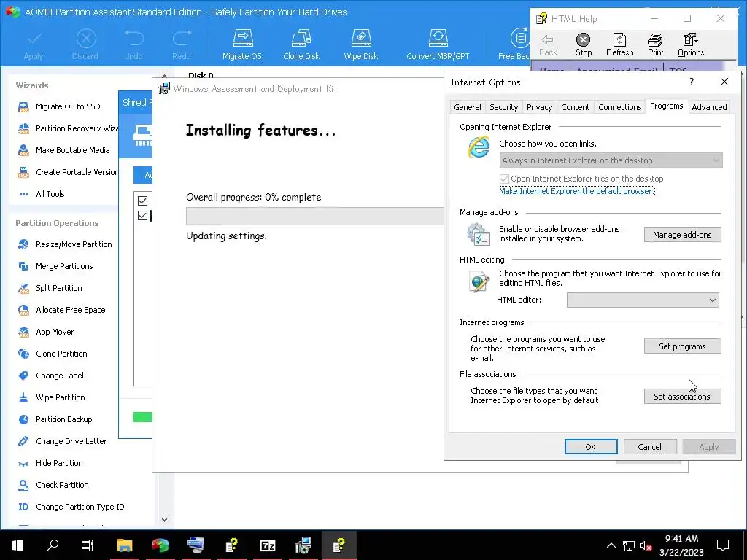The image size is (747, 560).
Task: Open Options in HTML Help toolbar
Action: point(691,45)
